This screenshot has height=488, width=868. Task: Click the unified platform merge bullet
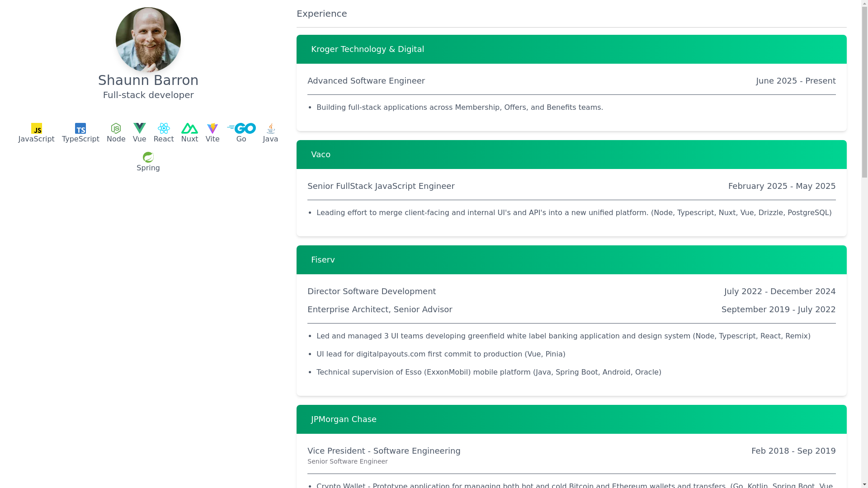tap(574, 213)
